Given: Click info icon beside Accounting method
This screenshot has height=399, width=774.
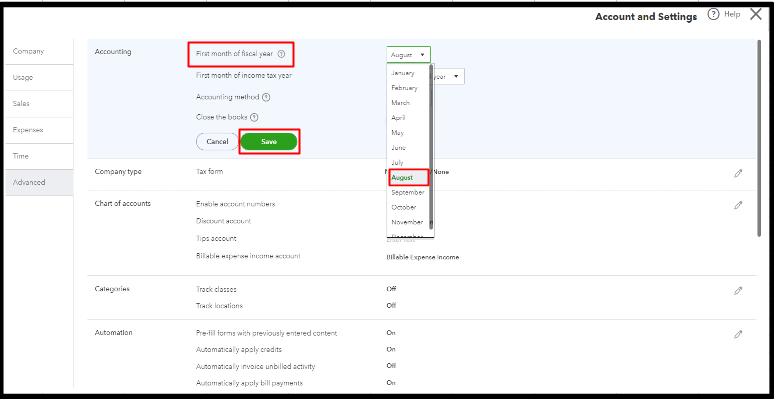Looking at the screenshot, I should tap(266, 97).
